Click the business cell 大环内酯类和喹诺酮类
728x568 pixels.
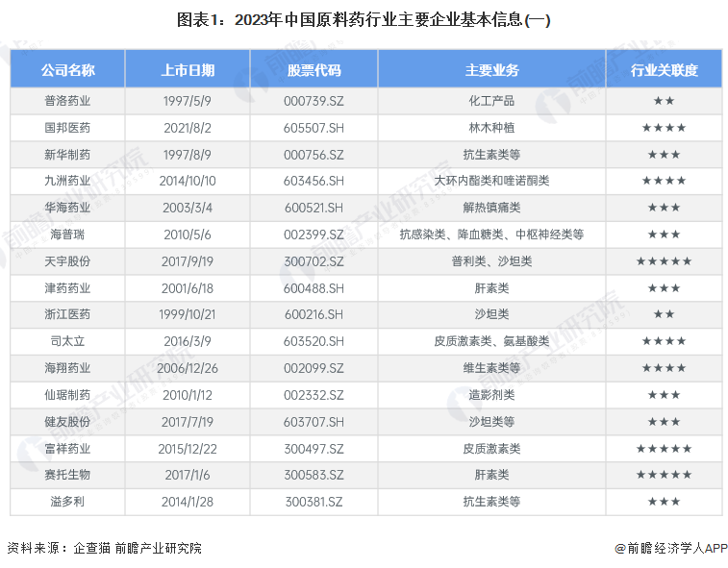(x=491, y=181)
